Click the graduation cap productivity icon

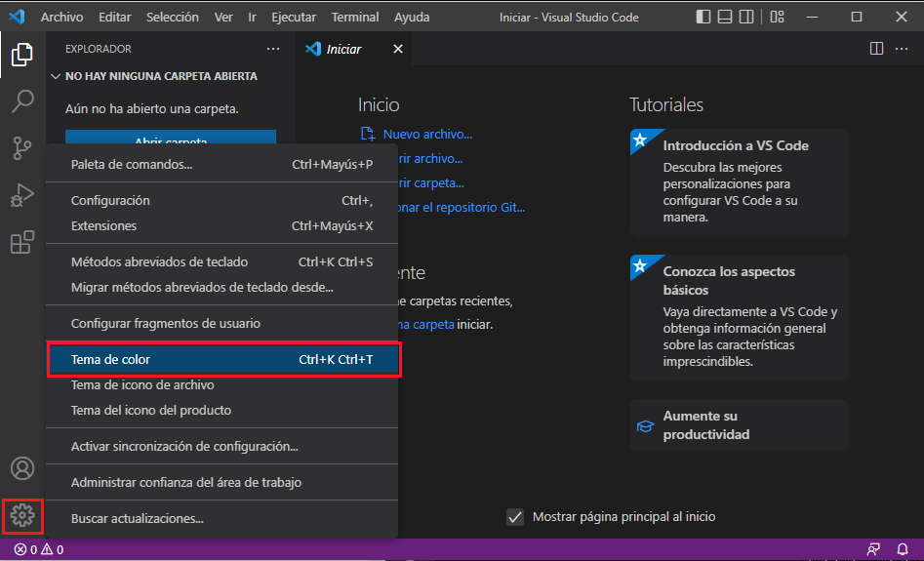click(x=645, y=425)
